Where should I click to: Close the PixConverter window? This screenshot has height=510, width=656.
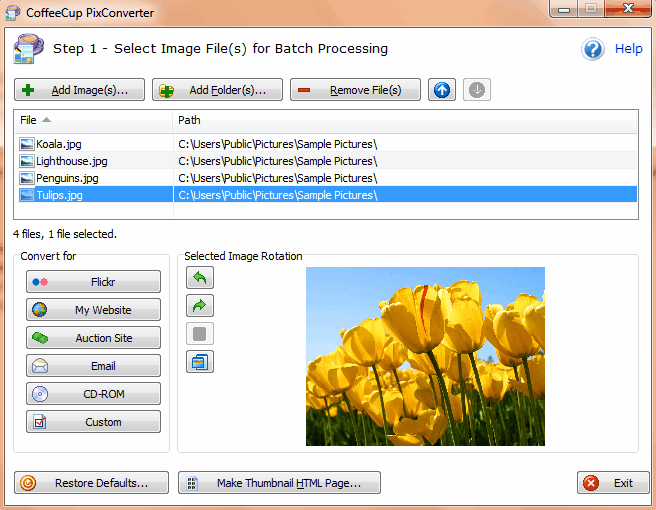(x=628, y=8)
